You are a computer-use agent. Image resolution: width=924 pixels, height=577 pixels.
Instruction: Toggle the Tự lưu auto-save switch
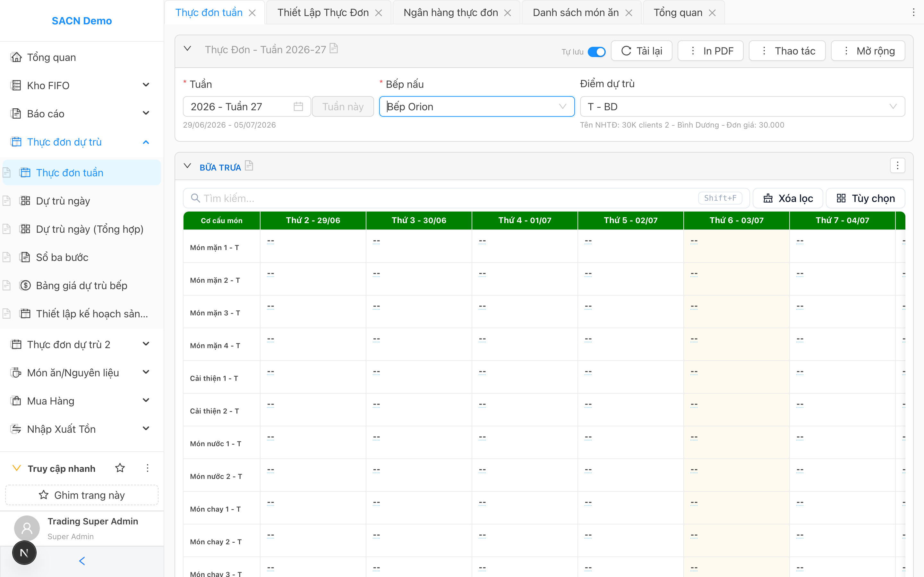596,52
